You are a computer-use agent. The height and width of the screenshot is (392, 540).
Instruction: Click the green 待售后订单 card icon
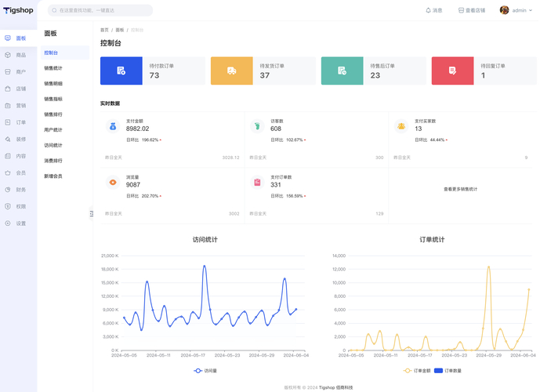click(x=342, y=71)
